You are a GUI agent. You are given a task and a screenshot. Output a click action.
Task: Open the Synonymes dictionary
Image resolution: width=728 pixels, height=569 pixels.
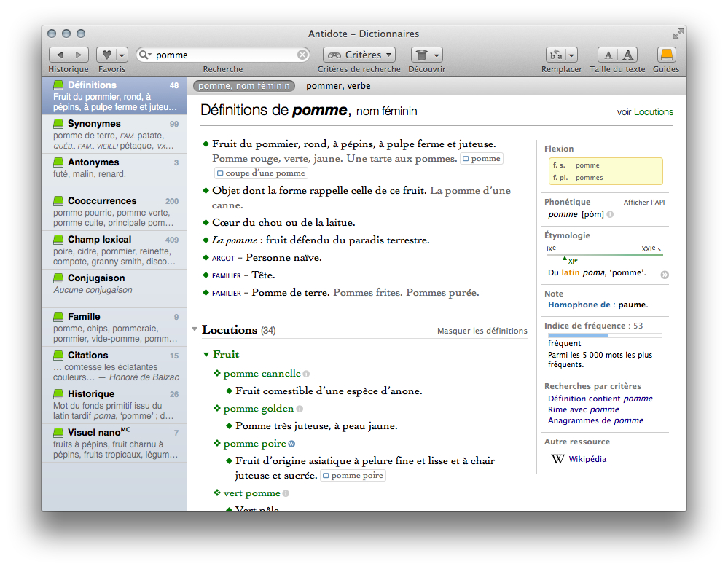tap(114, 134)
